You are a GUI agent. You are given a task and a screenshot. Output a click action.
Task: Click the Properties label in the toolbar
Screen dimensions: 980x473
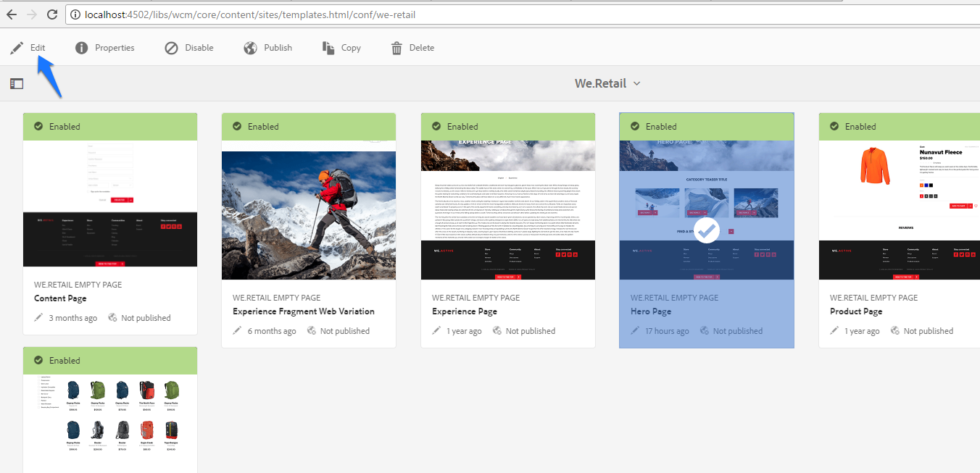[115, 48]
